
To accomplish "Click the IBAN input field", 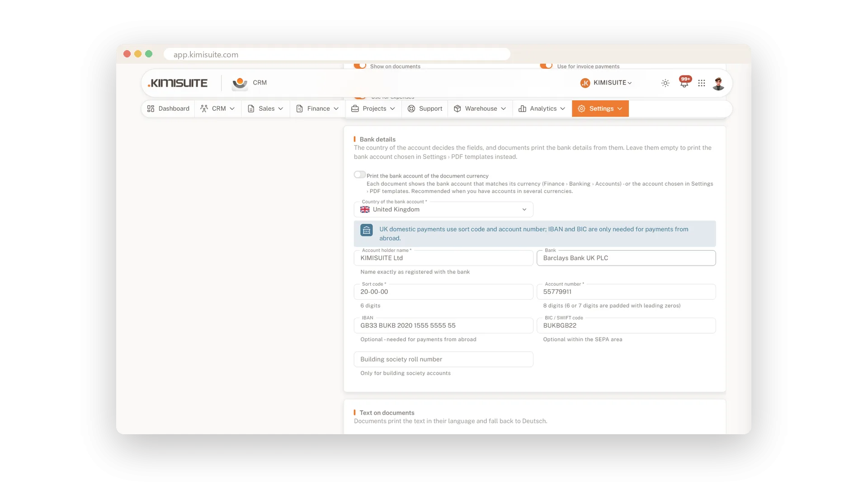I will (x=443, y=325).
